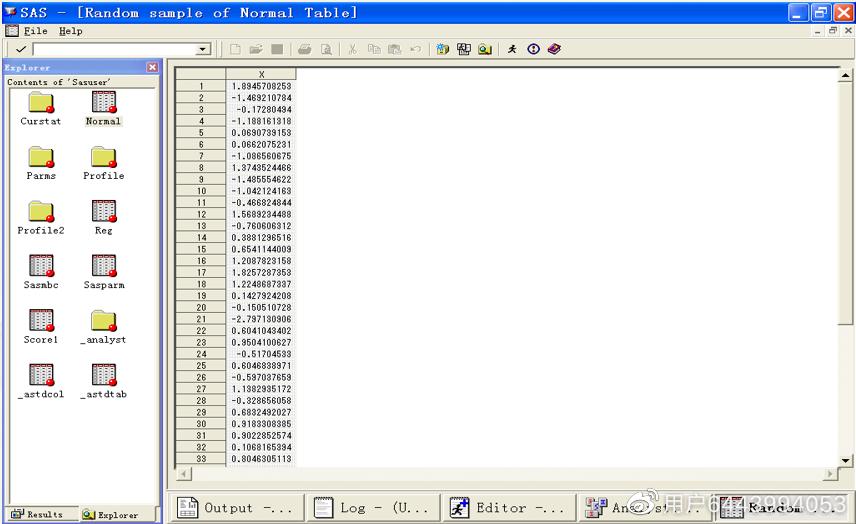Click the X column header
The height and width of the screenshot is (524, 856).
pyautogui.click(x=261, y=74)
